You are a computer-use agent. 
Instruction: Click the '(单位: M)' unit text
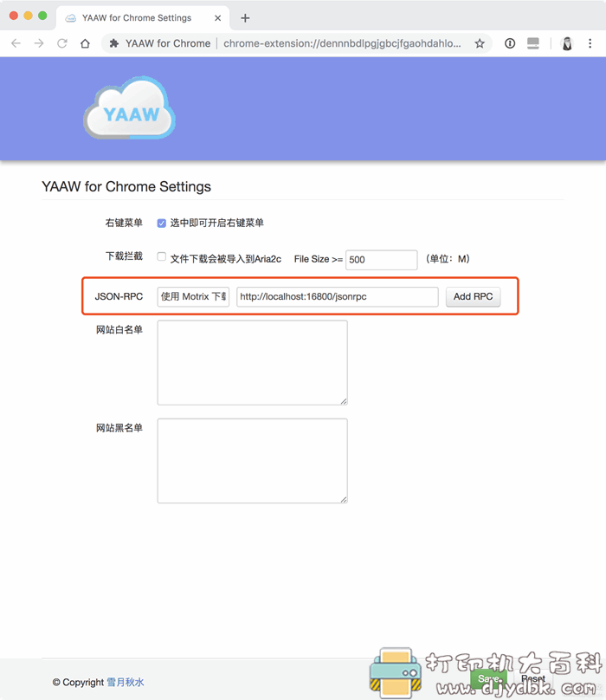pyautogui.click(x=448, y=259)
